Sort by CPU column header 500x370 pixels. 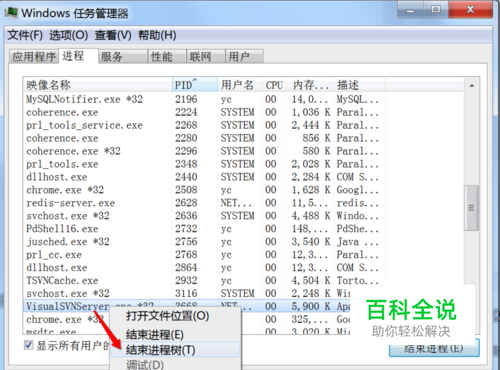tap(274, 85)
